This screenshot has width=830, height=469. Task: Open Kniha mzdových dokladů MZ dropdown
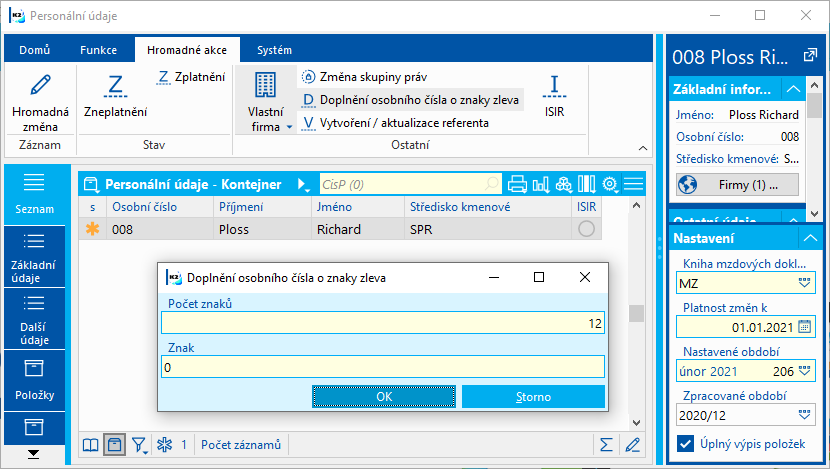point(804,283)
